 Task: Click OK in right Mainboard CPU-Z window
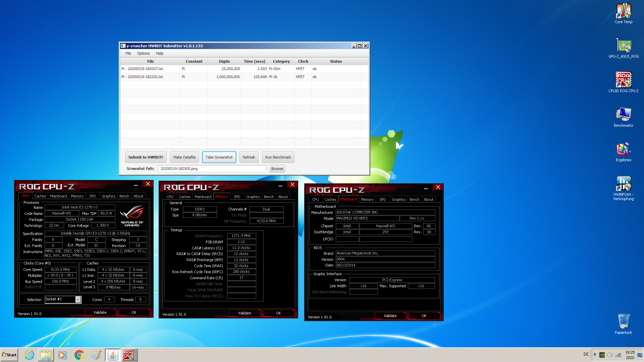[x=424, y=316]
